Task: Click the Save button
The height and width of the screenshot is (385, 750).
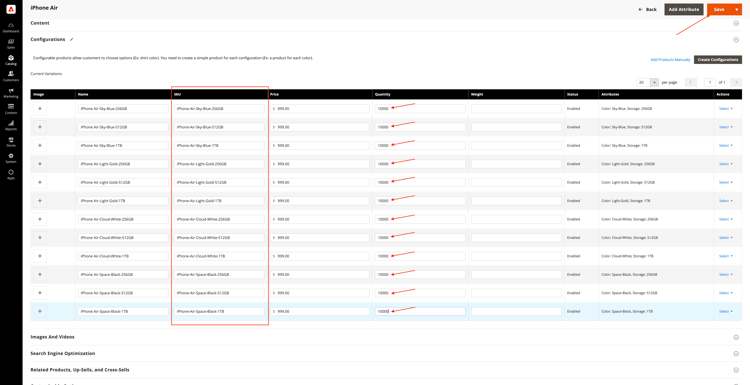Action: click(x=719, y=10)
